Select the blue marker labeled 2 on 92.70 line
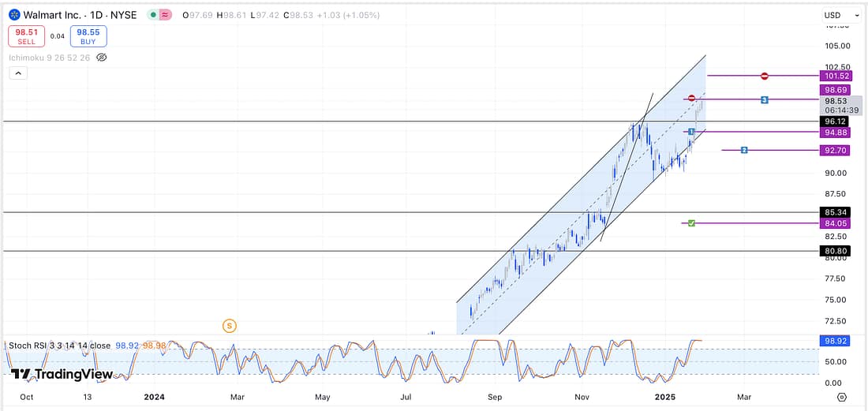868x411 pixels. tap(744, 150)
